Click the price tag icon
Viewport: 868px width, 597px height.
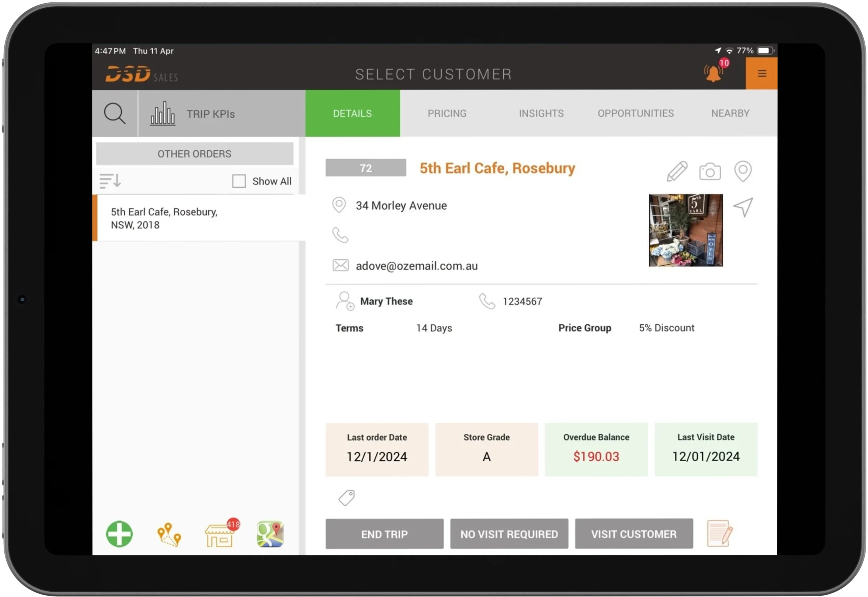point(347,498)
